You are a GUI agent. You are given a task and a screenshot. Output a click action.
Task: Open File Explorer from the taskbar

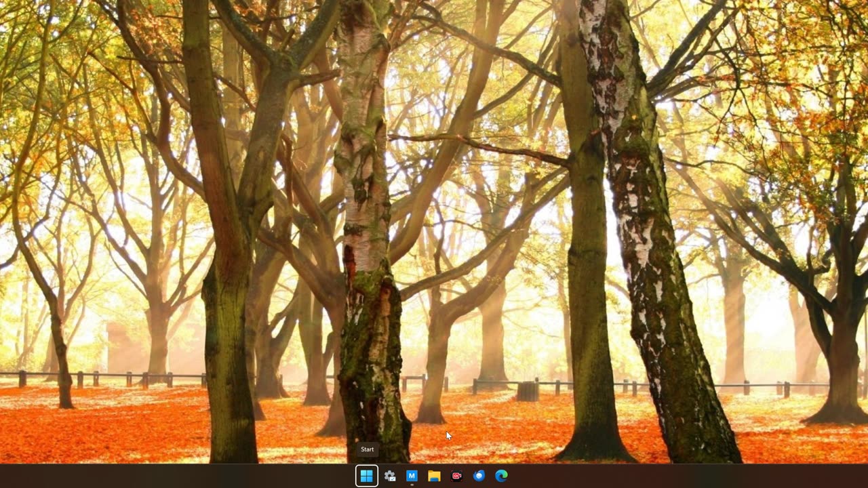434,476
